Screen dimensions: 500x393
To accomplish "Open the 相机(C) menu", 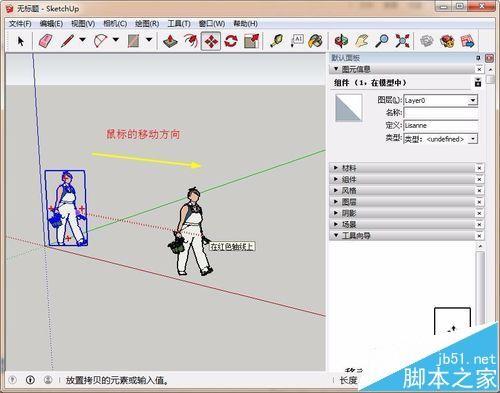I will click(115, 24).
